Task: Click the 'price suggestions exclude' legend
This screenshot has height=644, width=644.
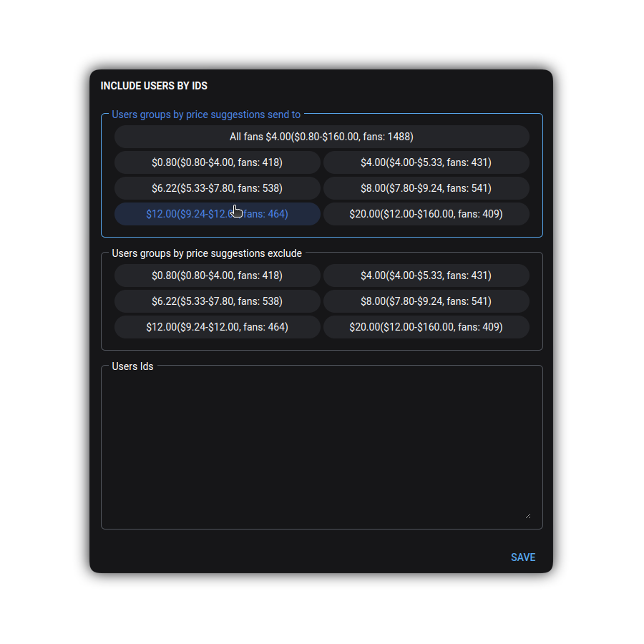Action: tap(207, 253)
